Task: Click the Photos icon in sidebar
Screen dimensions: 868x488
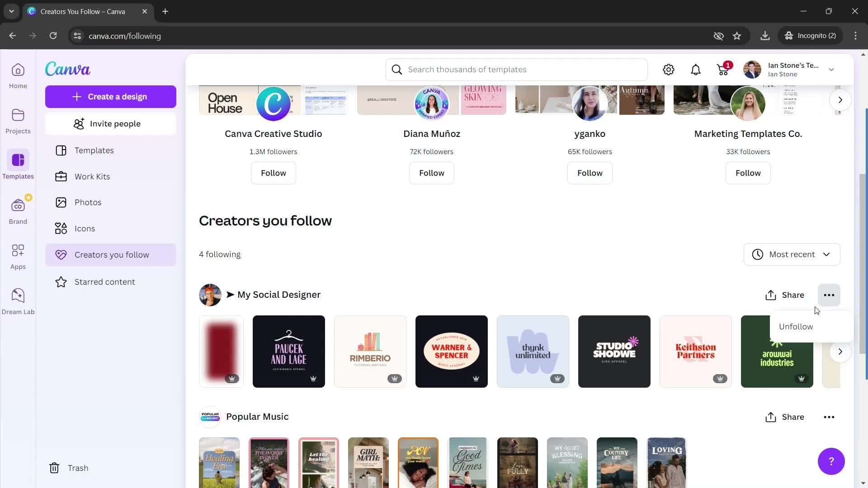Action: [61, 202]
